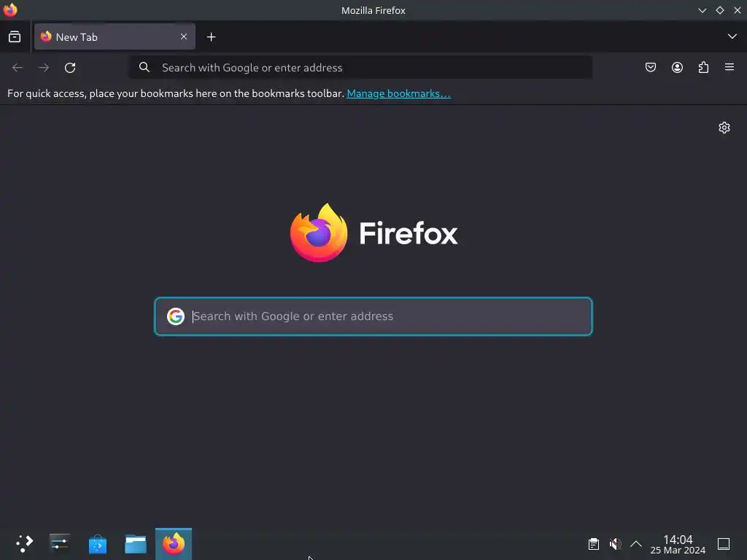Close the New Tab tab
This screenshot has height=560, width=747.
point(183,36)
